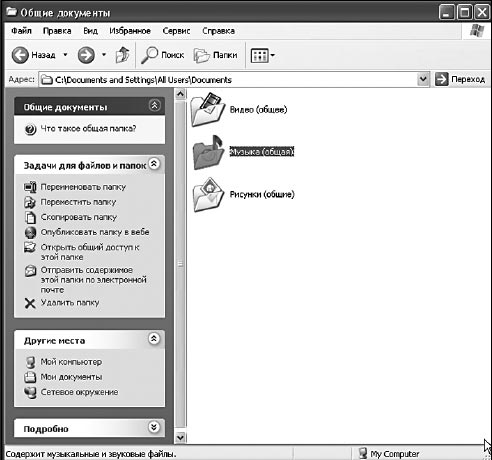492x460 pixels.
Task: Click the side pane scrollbar down arrow
Action: click(x=180, y=437)
